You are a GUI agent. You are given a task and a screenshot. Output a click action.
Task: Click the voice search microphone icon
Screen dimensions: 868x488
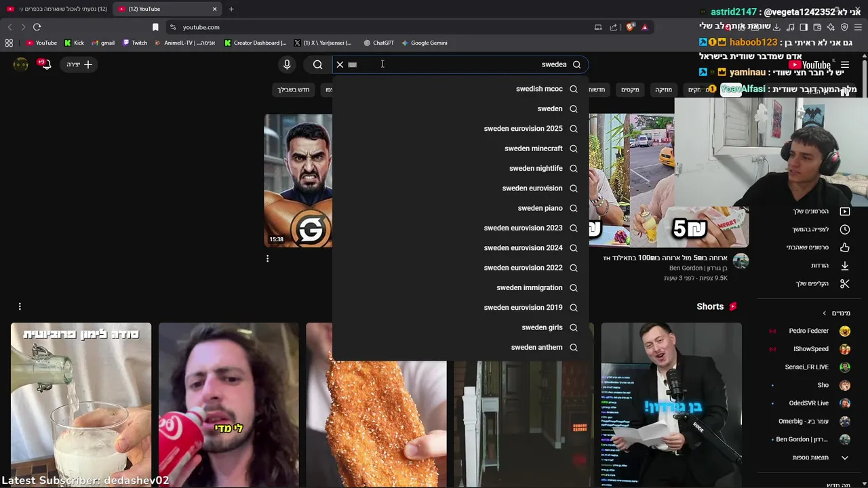pos(287,64)
